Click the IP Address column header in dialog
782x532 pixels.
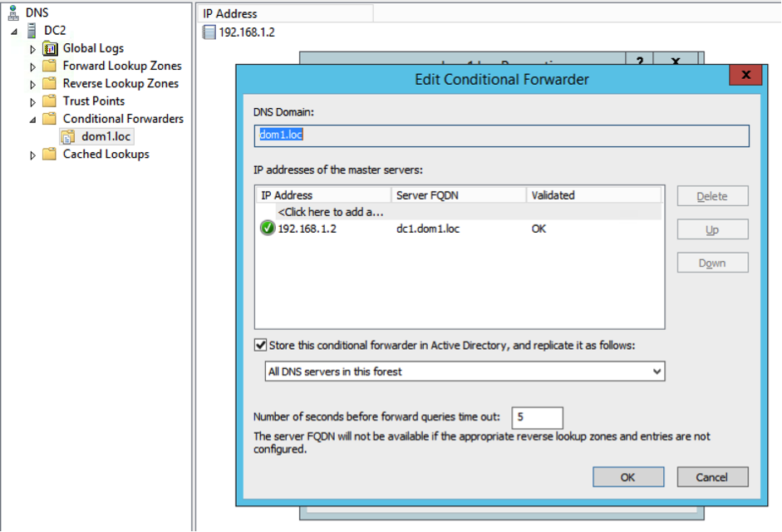click(322, 195)
